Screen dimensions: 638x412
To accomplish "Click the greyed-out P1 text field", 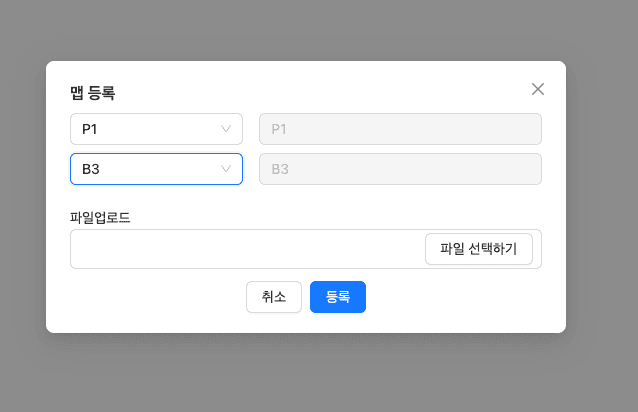I will [x=400, y=129].
